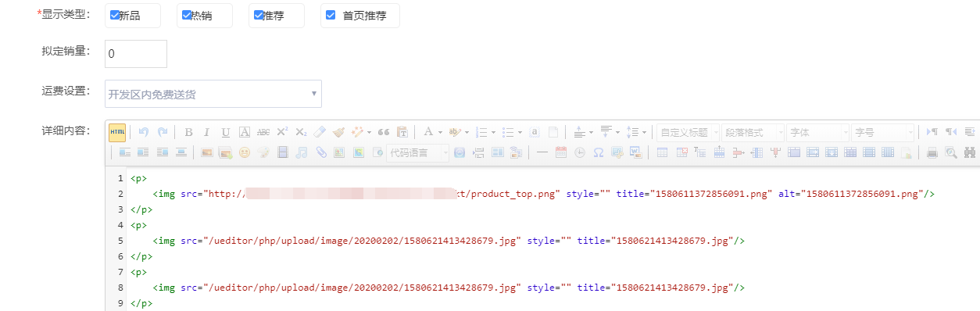
Task: Click the delete table icon
Action: [x=681, y=152]
